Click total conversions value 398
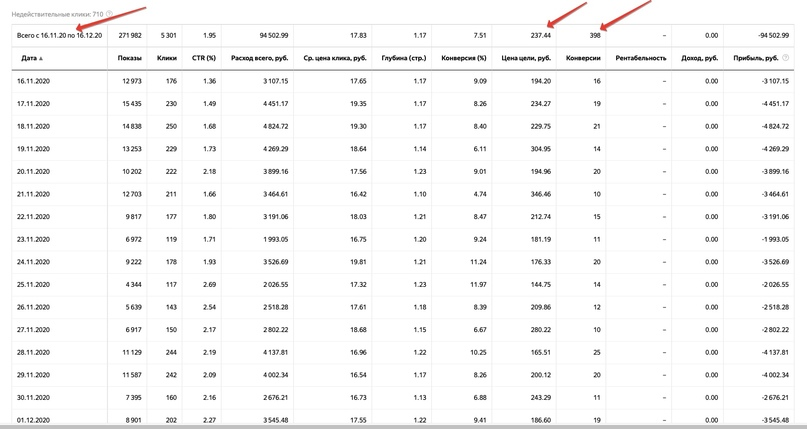The image size is (807, 429). [x=595, y=35]
